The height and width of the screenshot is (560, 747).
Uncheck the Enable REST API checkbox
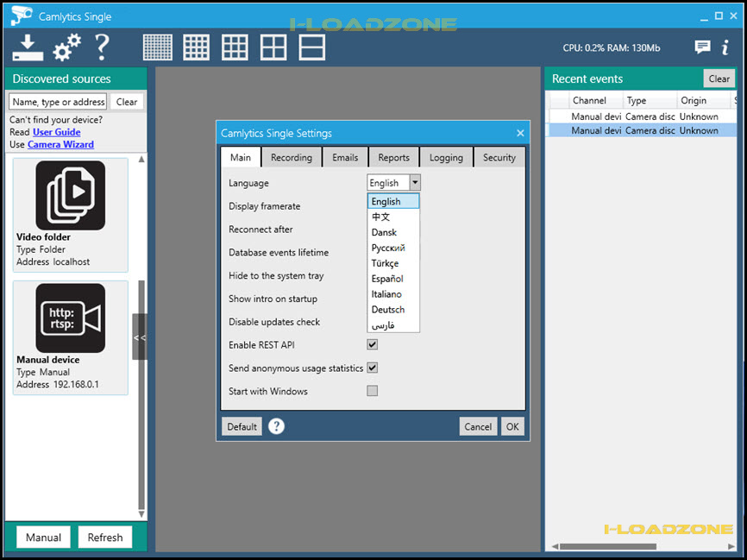pyautogui.click(x=373, y=344)
